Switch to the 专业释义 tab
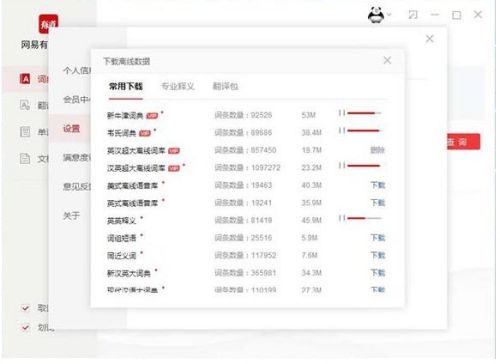 (x=177, y=86)
